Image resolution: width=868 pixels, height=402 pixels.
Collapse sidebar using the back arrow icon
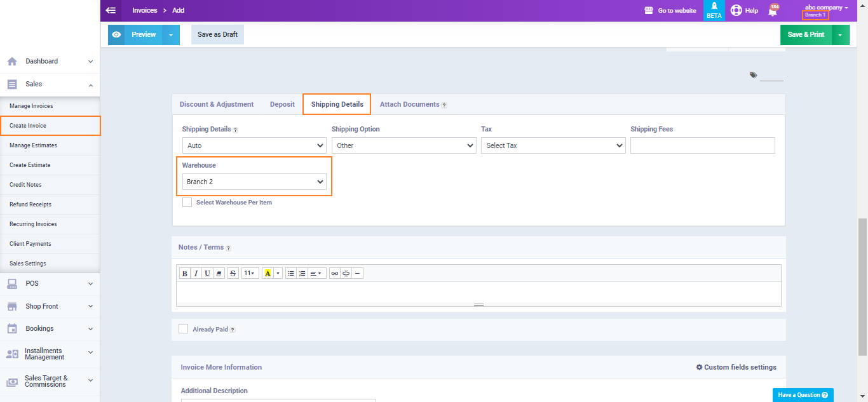click(x=111, y=10)
